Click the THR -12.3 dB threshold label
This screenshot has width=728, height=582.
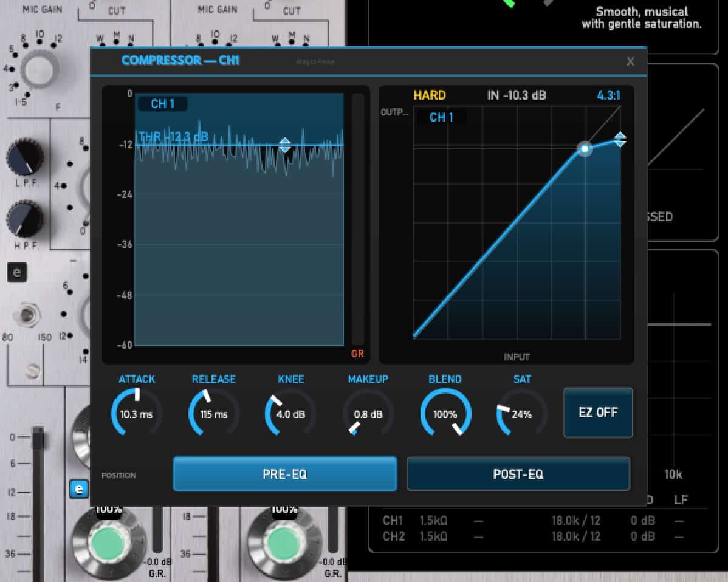173,137
